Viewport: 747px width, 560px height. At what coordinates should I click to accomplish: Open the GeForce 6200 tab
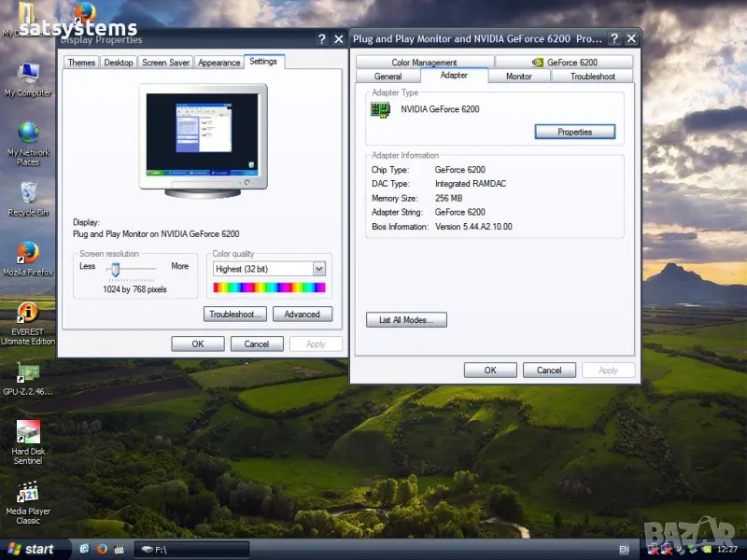pos(564,63)
